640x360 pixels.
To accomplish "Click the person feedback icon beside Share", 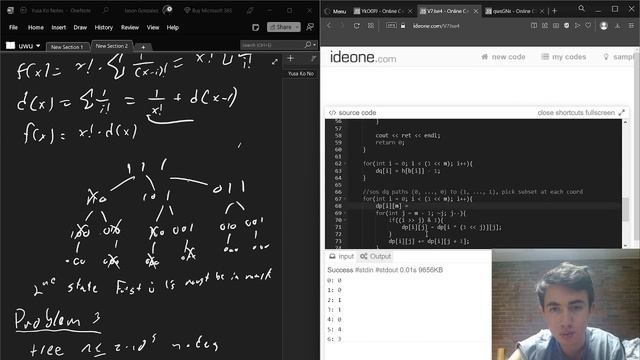I will click(x=310, y=27).
